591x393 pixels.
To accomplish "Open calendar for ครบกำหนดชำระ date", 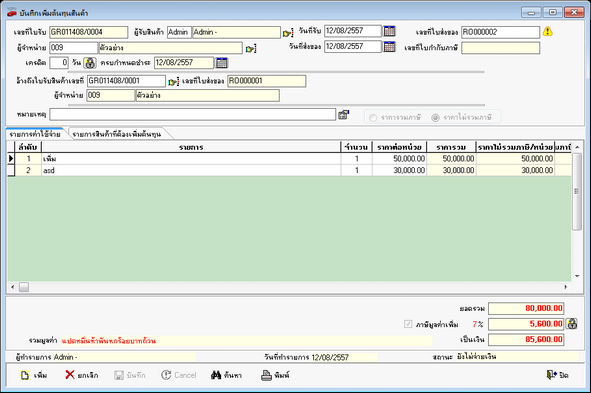I will point(222,63).
